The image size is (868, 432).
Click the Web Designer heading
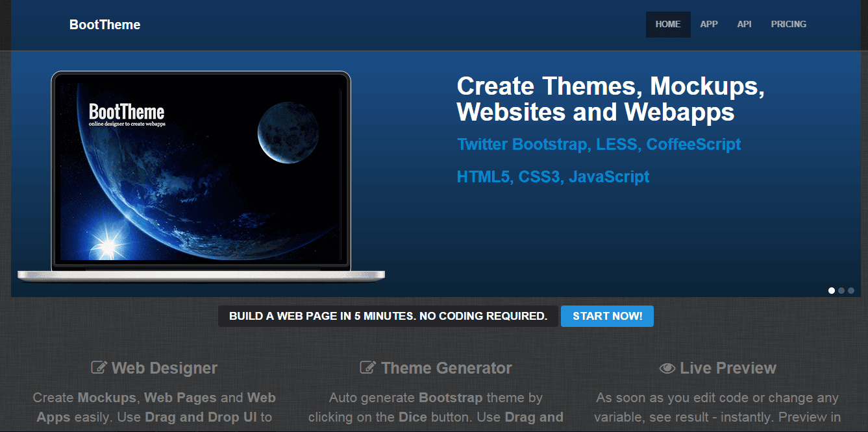pyautogui.click(x=155, y=368)
